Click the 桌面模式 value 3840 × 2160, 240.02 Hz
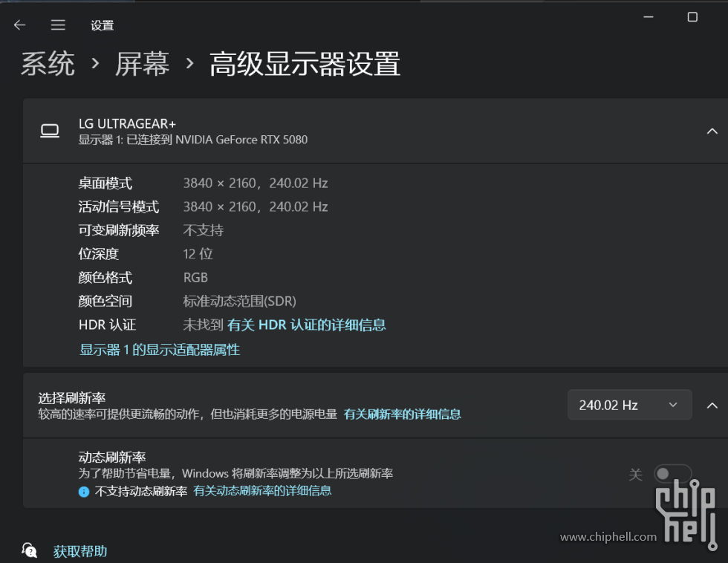 click(x=256, y=183)
